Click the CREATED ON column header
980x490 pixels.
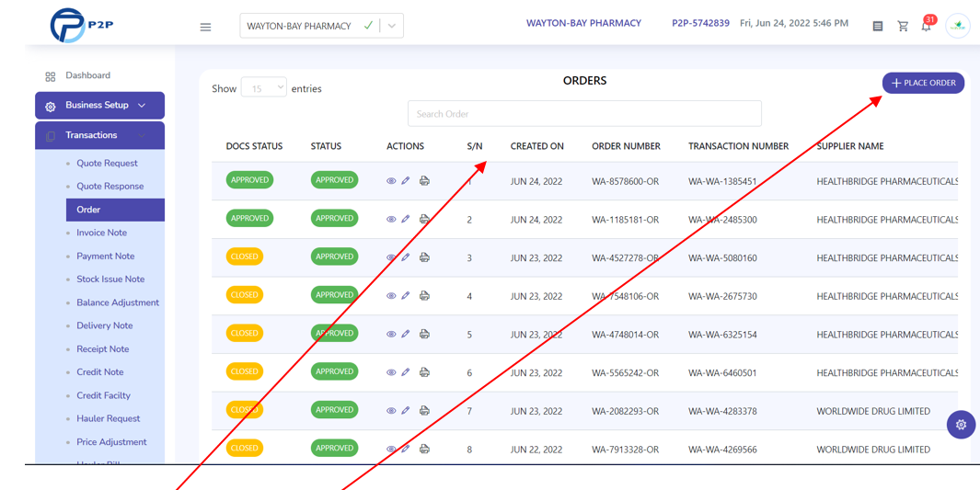(536, 146)
